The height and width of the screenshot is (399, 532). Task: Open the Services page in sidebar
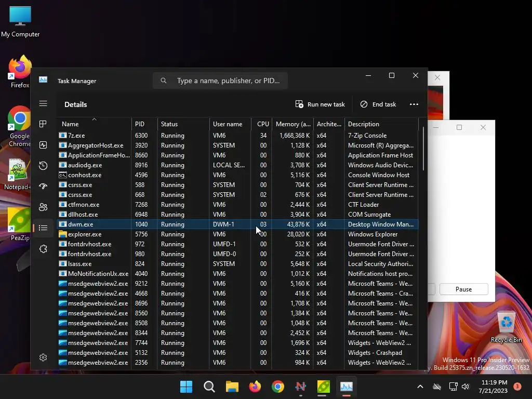43,249
